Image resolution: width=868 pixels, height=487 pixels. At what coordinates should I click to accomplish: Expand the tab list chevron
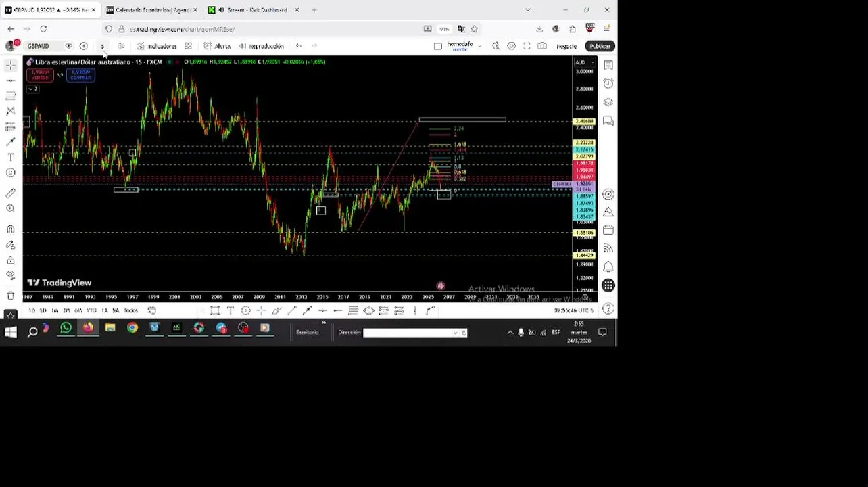pyautogui.click(x=528, y=10)
